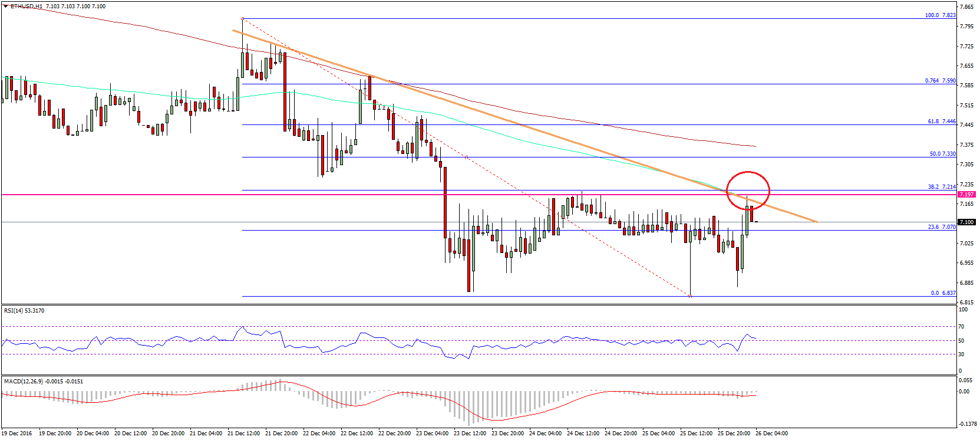The image size is (980, 440).
Task: Select the ETHUSD,H1 chart title text
Action: [27, 6]
